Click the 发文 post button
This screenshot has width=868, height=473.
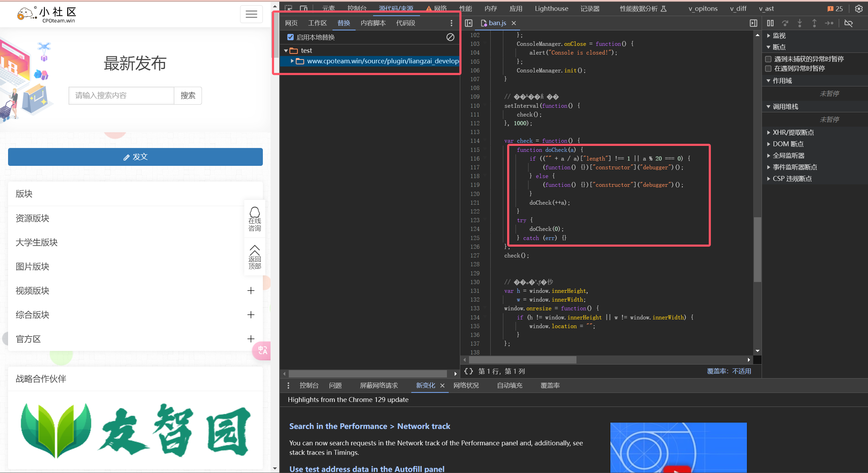pyautogui.click(x=137, y=156)
